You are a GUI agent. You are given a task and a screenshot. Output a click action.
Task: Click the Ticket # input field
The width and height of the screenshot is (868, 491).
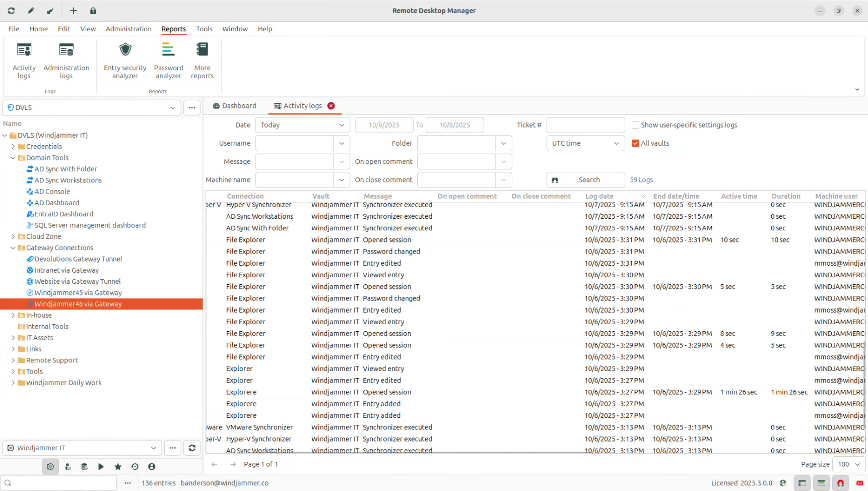pos(585,125)
